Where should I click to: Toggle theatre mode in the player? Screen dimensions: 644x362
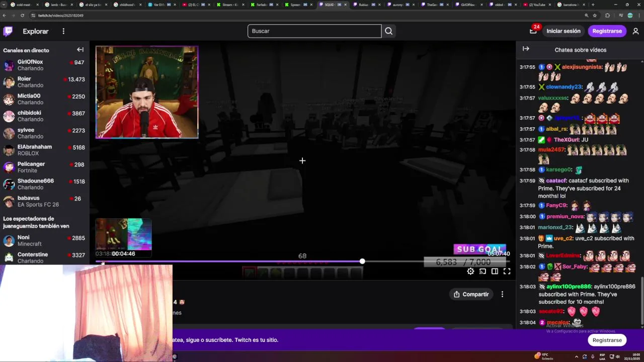pyautogui.click(x=495, y=271)
